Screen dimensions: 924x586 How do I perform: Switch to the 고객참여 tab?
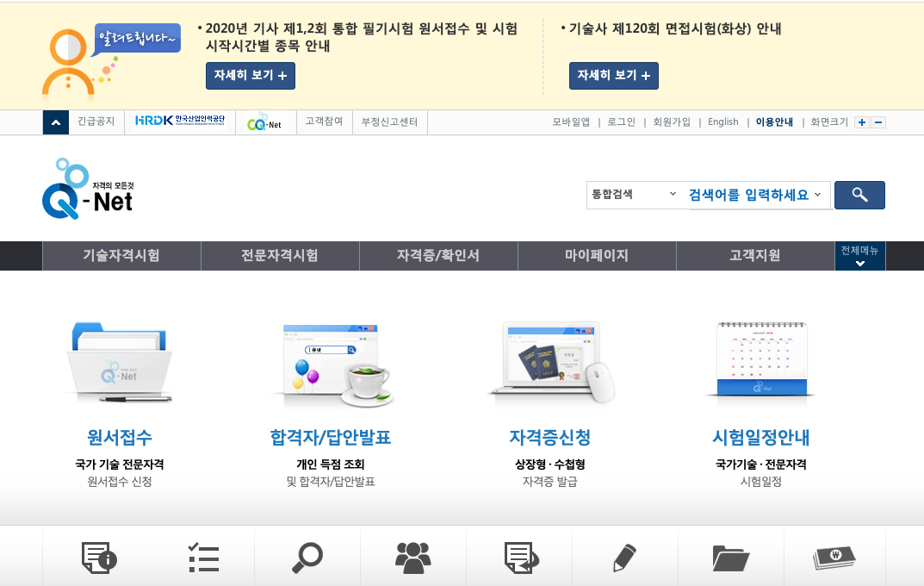(x=324, y=122)
